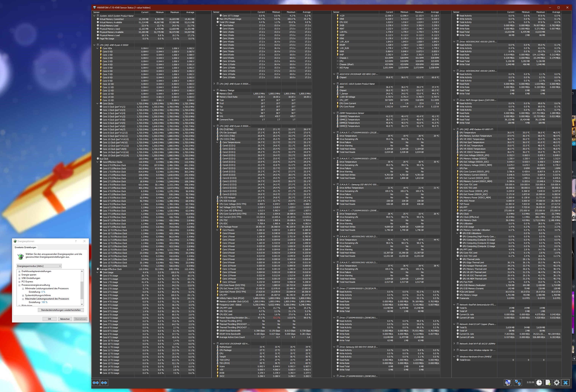The image size is (576, 392).
Task: Click the help question mark in Energieoptionen
Action: 76,241
